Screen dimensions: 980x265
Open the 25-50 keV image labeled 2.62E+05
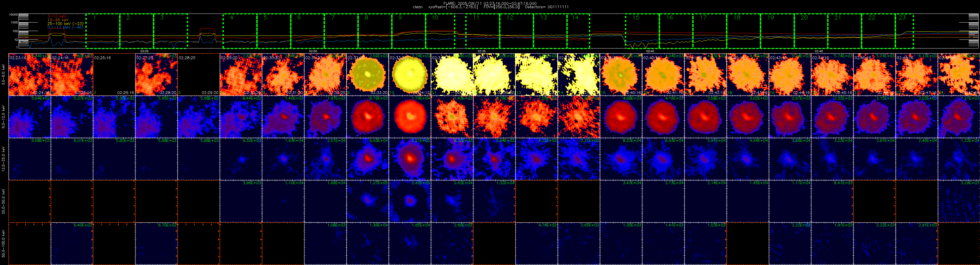click(x=410, y=201)
